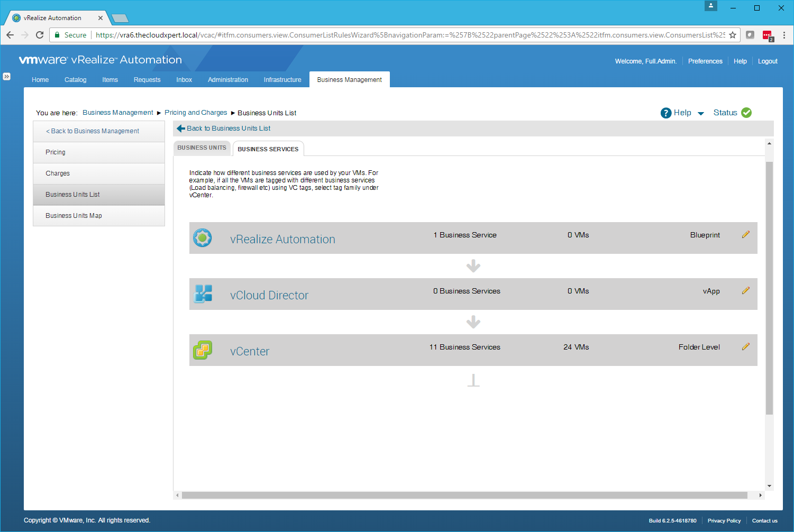Switch to the Business Units tab
794x532 pixels.
click(x=202, y=148)
